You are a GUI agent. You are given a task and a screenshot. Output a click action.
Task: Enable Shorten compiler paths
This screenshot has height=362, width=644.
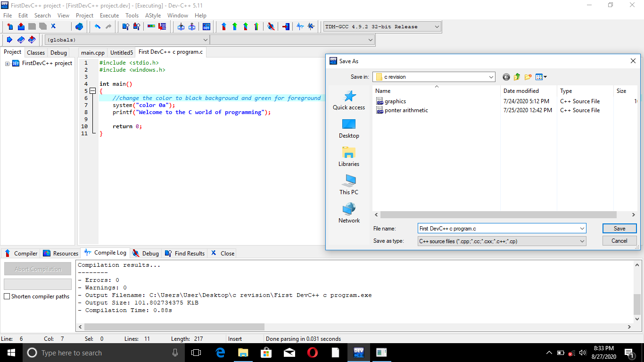pyautogui.click(x=7, y=296)
